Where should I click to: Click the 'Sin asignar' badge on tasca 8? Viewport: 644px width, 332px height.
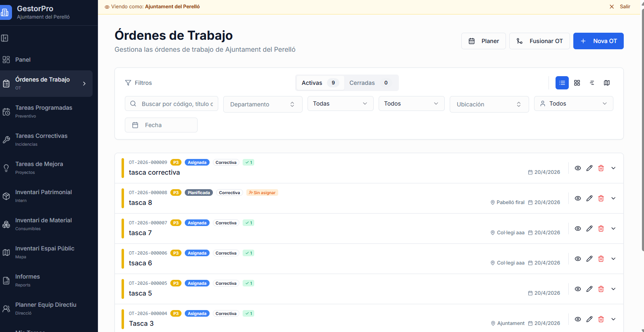262,192
